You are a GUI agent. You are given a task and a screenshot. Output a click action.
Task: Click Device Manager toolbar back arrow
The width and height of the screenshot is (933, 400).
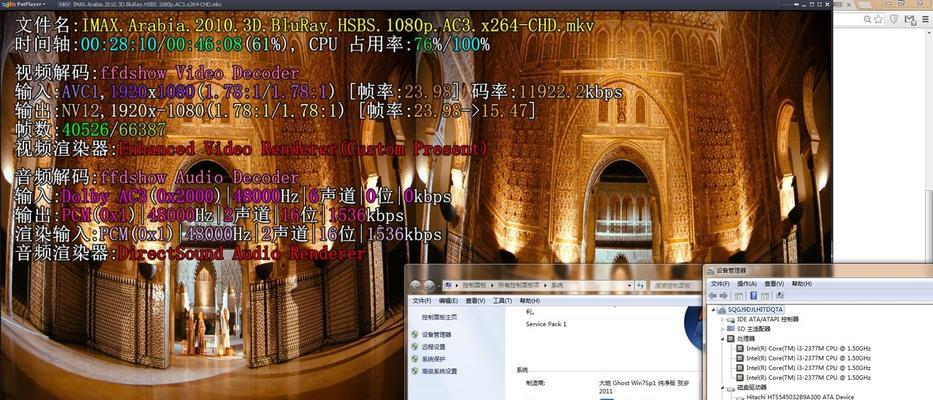click(712, 296)
